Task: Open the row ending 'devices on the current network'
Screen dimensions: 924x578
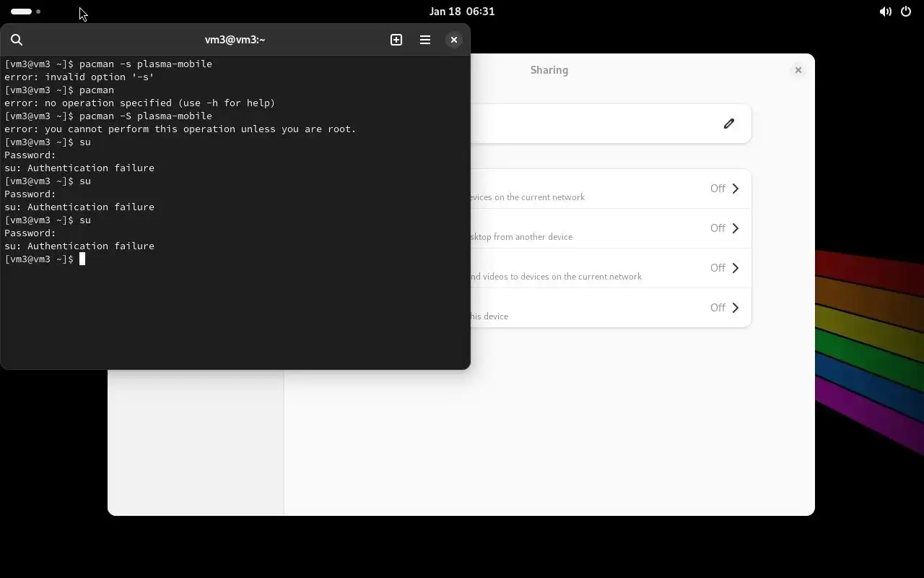Action: coord(611,189)
